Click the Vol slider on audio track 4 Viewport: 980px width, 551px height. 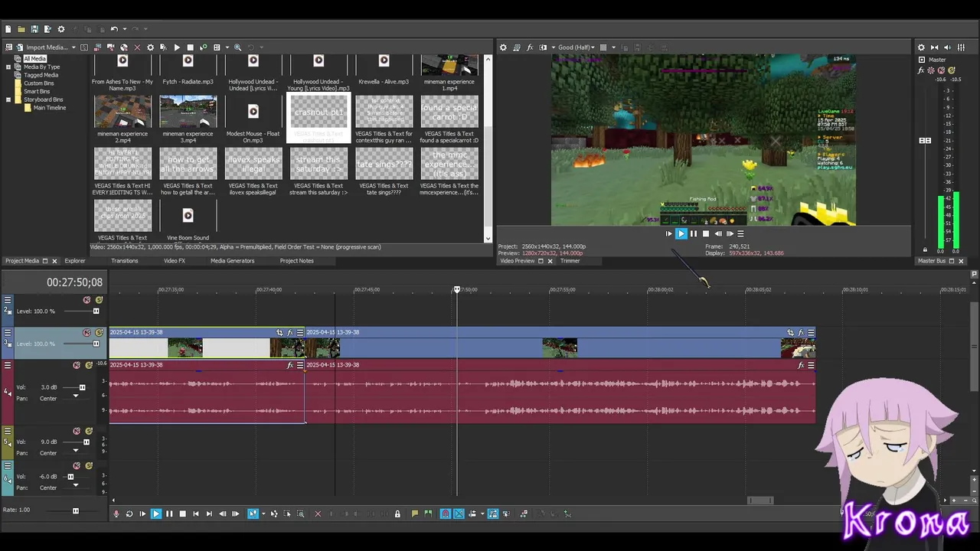pos(82,387)
